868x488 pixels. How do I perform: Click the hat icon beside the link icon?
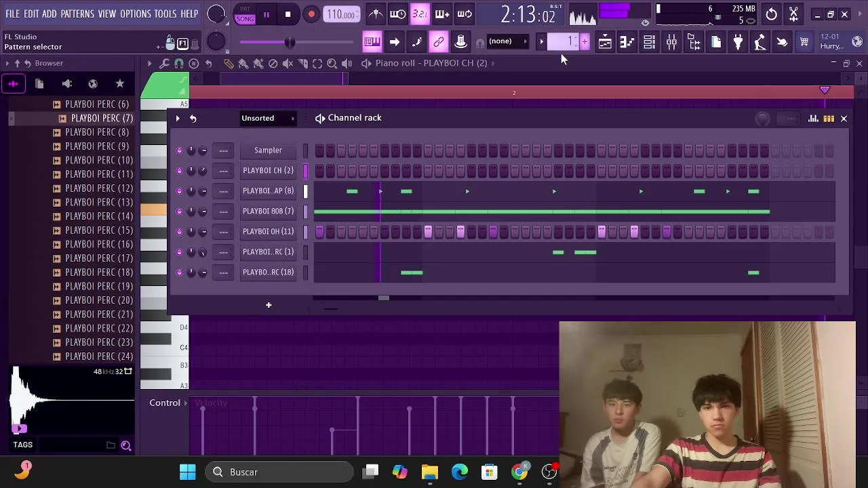coord(460,42)
